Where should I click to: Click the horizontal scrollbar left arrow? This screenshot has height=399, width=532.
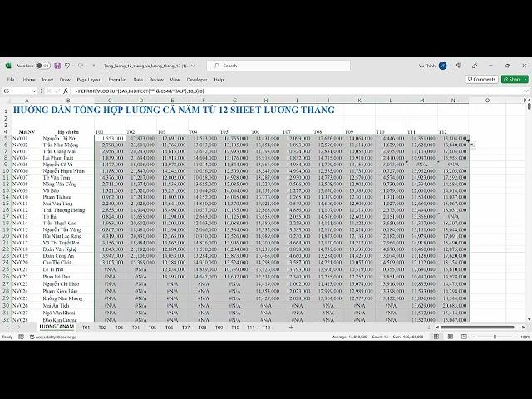(438, 327)
